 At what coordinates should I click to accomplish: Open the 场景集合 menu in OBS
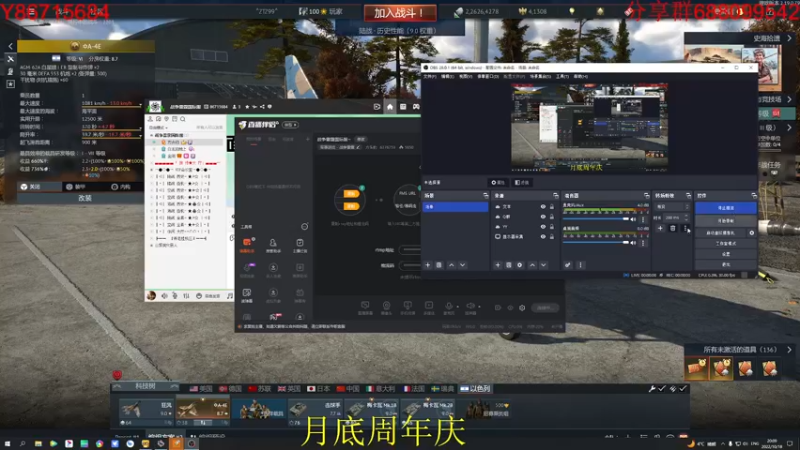pos(540,77)
